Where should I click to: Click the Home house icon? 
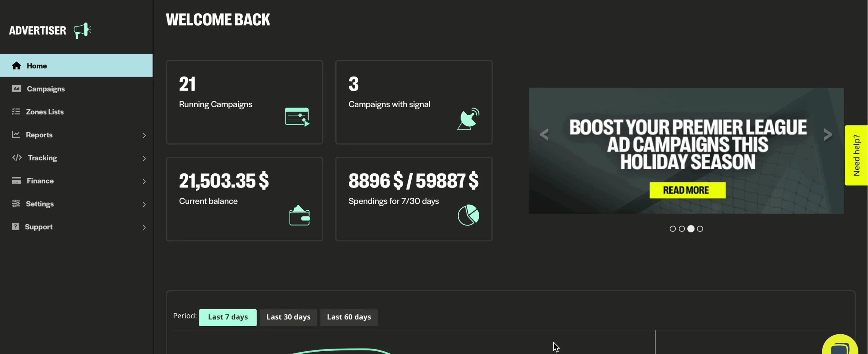point(16,65)
